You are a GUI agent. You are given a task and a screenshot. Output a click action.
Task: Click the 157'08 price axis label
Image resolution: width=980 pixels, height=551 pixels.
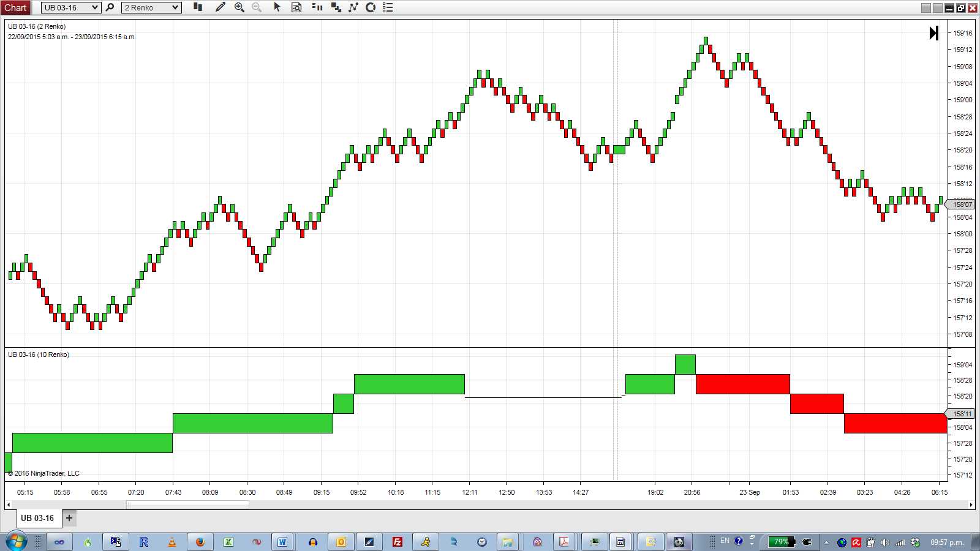[963, 334]
